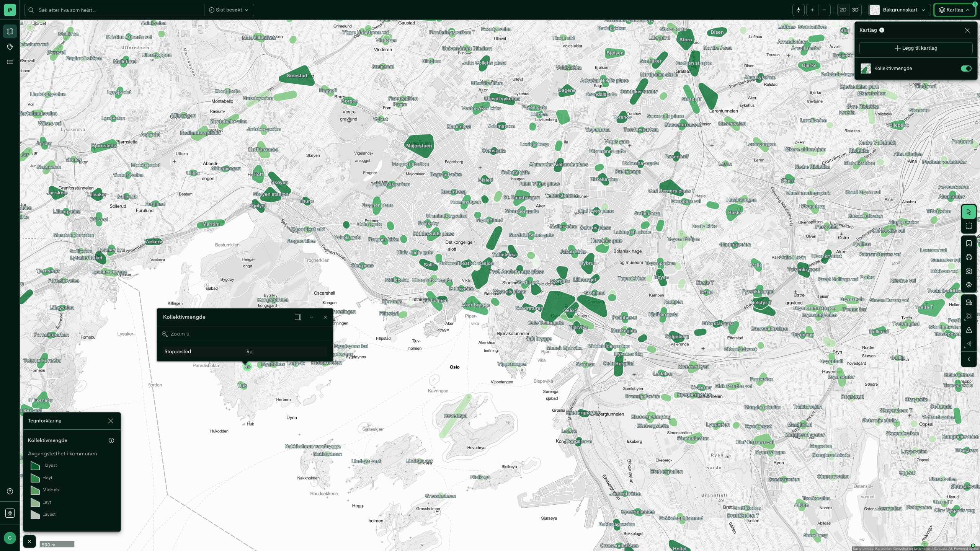
Task: Close the Kartlag panel
Action: (967, 30)
